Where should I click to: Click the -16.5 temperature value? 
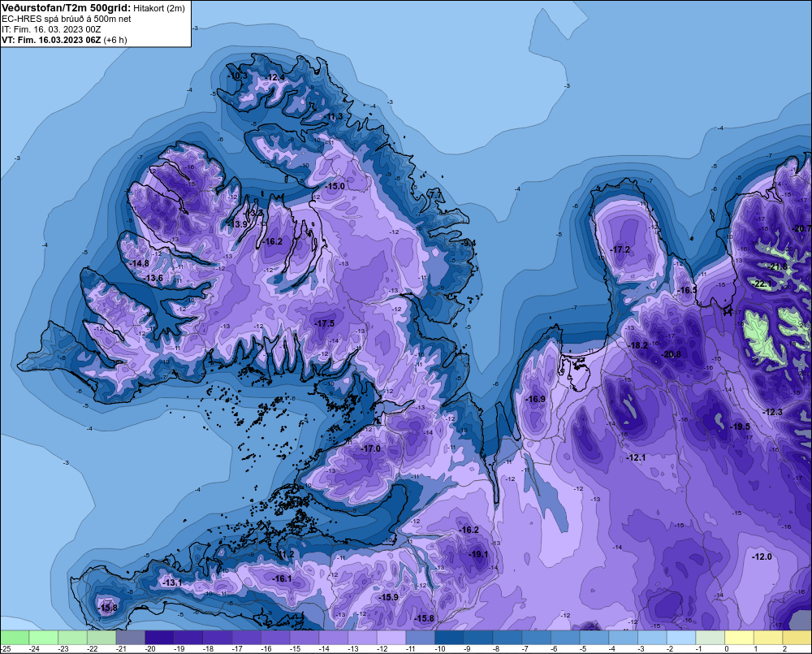688,290
